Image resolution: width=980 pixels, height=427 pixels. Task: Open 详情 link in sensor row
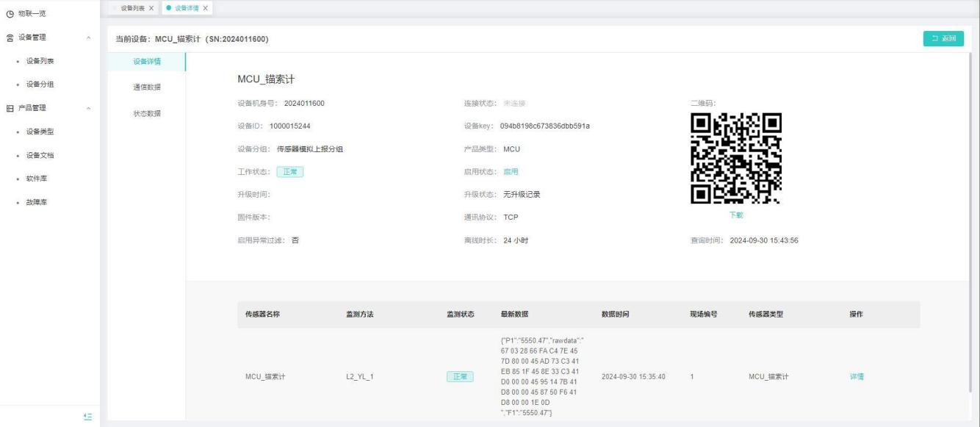(x=856, y=377)
